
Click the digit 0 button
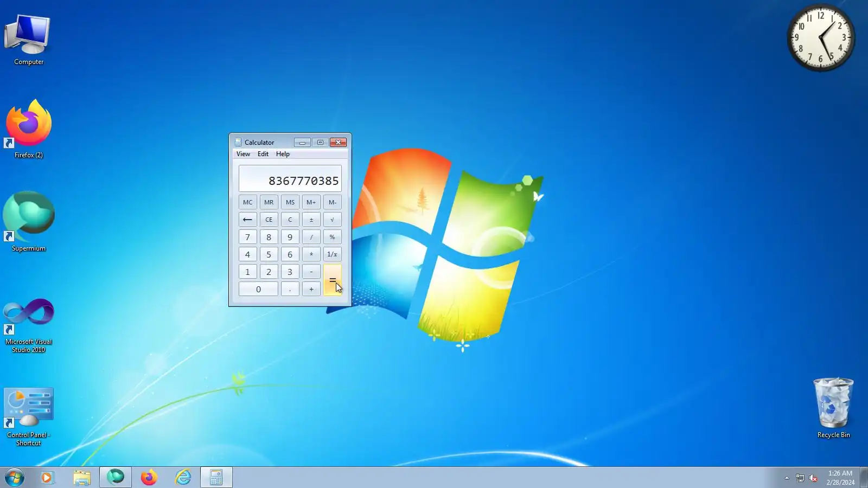click(x=258, y=289)
